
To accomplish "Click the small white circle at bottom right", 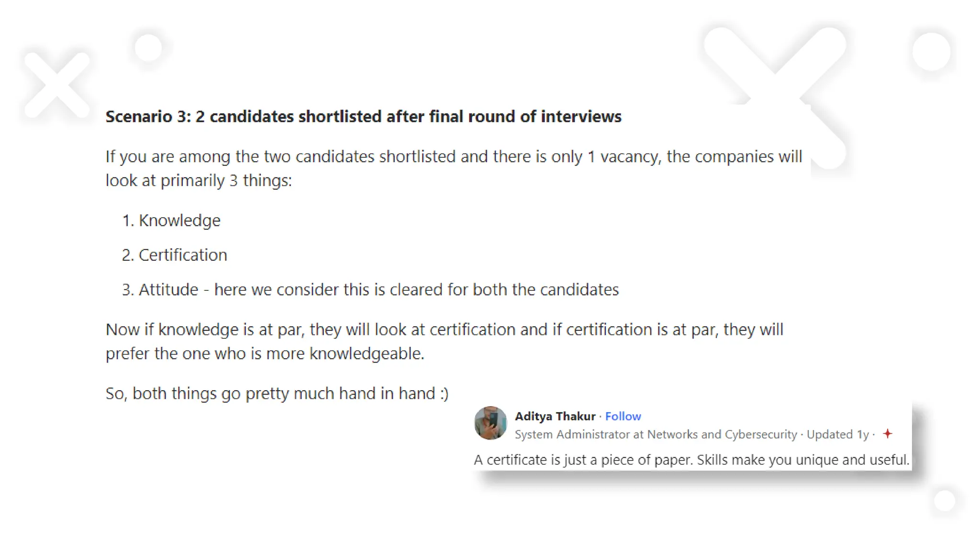I will click(x=945, y=501).
